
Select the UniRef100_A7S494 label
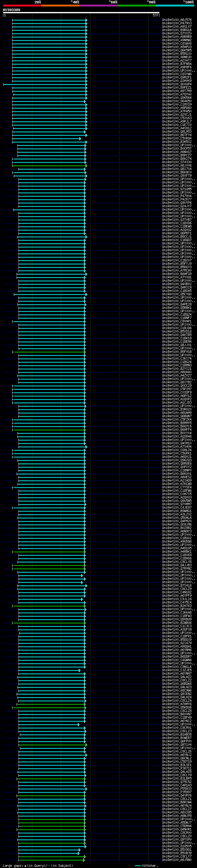tap(177, 446)
